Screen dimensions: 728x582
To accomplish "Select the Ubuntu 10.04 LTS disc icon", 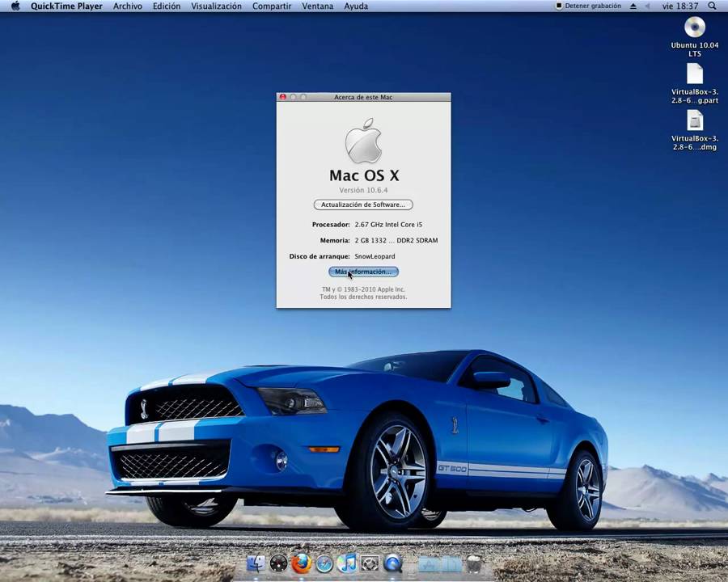I will (x=695, y=27).
